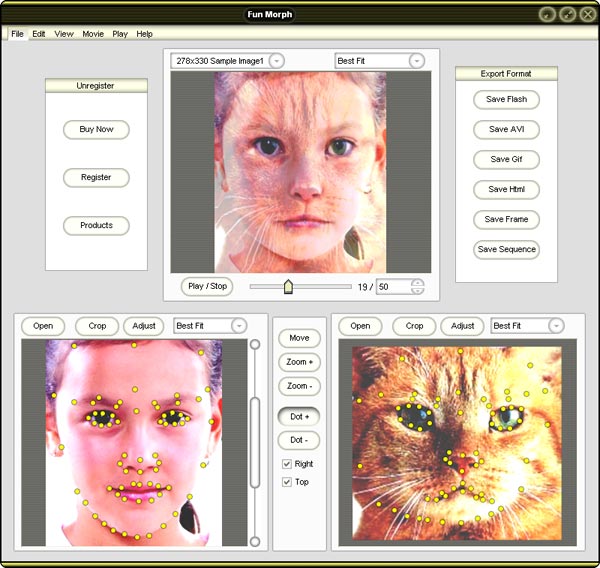Uncheck the Top checkbox
Image resolution: width=600 pixels, height=568 pixels.
287,482
